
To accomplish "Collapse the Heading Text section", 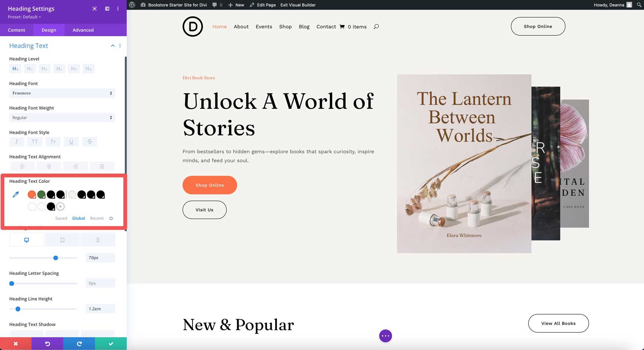I will (113, 45).
